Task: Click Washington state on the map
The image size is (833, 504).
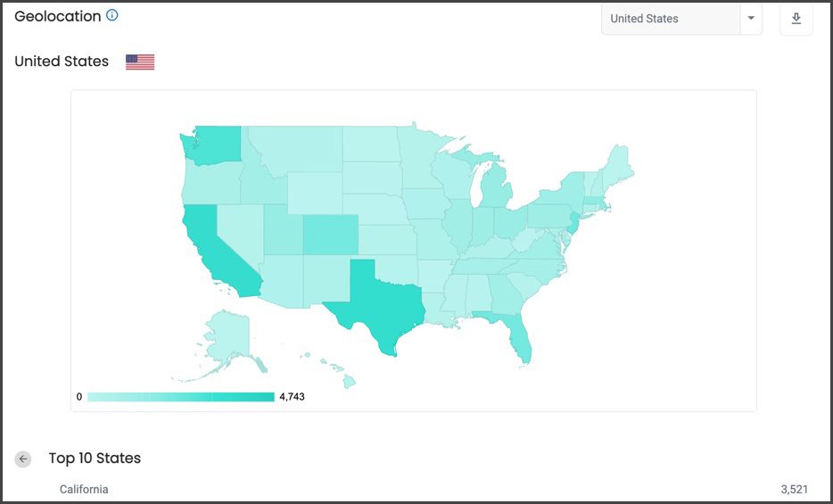Action: pyautogui.click(x=212, y=145)
